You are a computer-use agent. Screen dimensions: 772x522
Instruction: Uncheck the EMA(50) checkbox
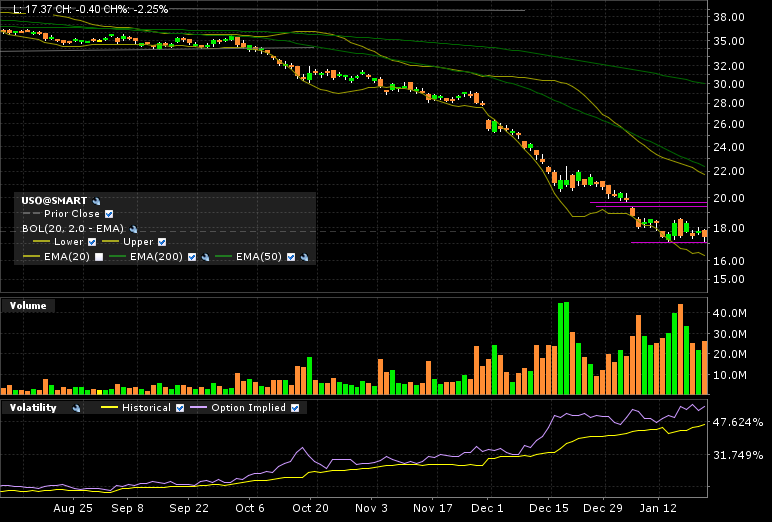290,257
